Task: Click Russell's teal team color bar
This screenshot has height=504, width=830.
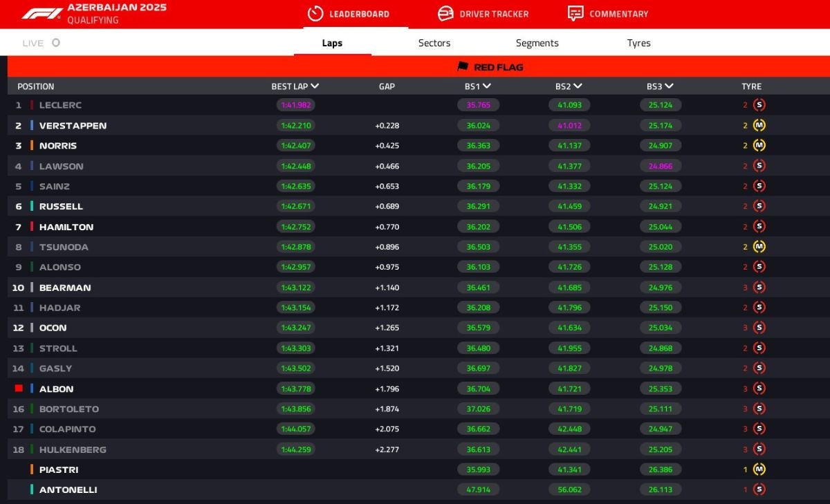Action: coord(32,207)
